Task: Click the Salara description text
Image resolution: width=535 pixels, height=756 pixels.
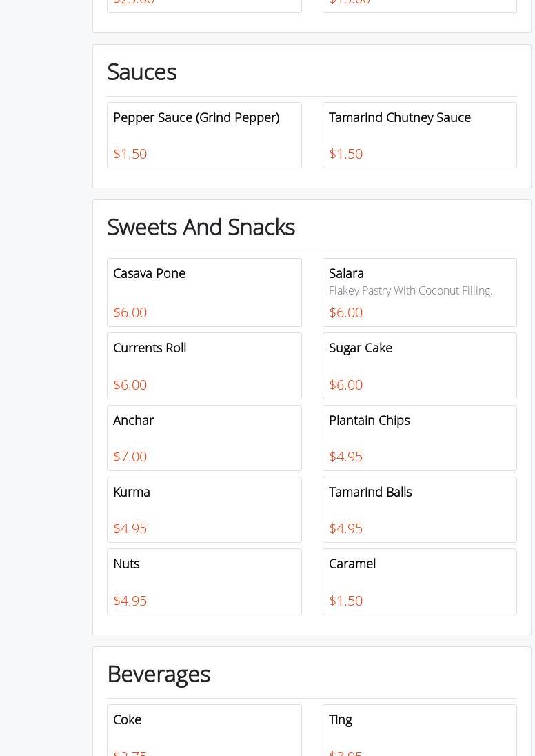Action: (410, 291)
